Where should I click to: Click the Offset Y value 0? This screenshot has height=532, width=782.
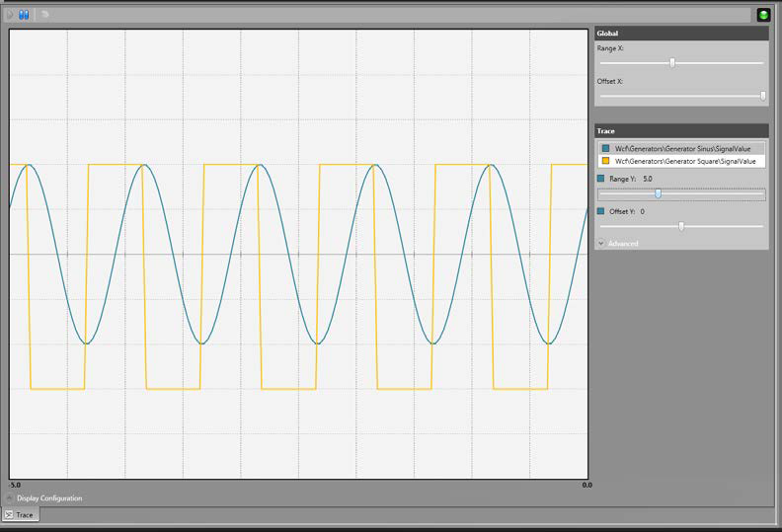(643, 211)
